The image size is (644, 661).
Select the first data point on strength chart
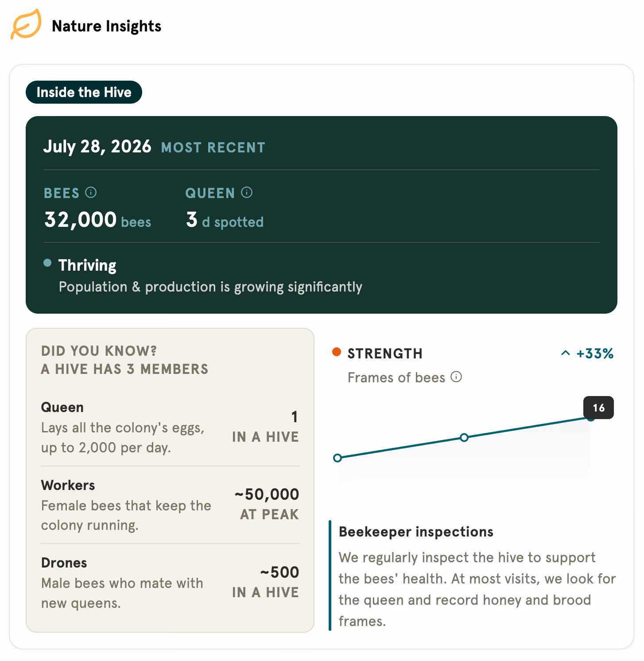(338, 458)
